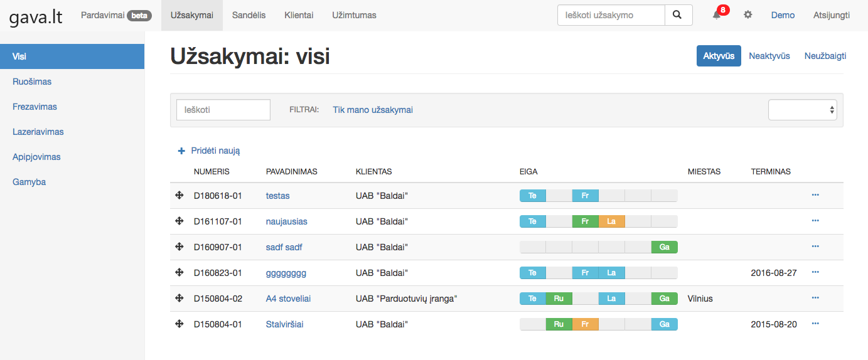Click move handle for Stalviršiai row

pyautogui.click(x=179, y=324)
